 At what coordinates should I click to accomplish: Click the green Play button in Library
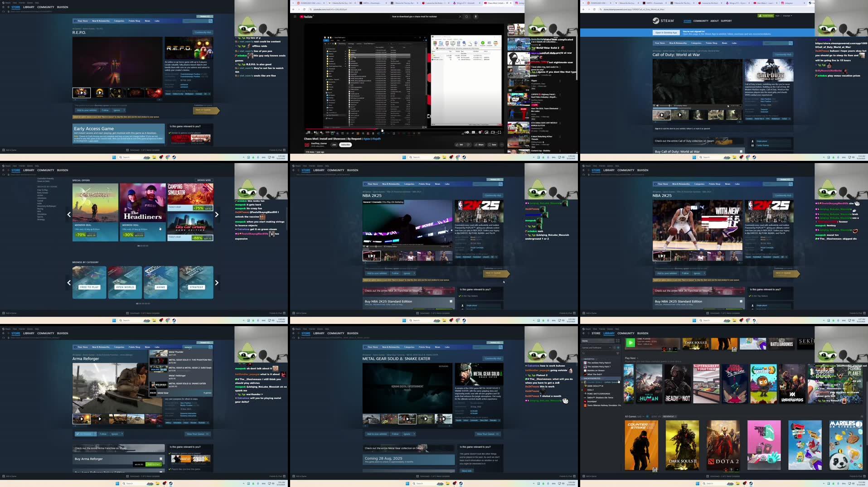coord(630,342)
